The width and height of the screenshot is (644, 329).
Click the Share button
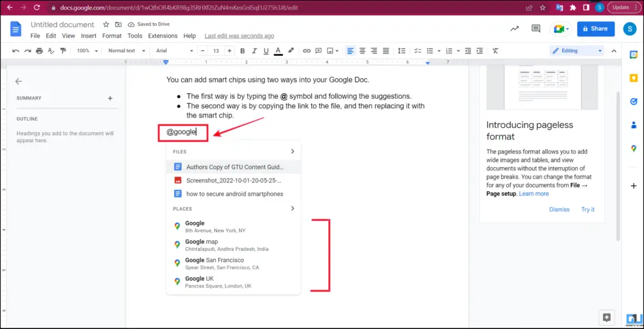coord(596,29)
